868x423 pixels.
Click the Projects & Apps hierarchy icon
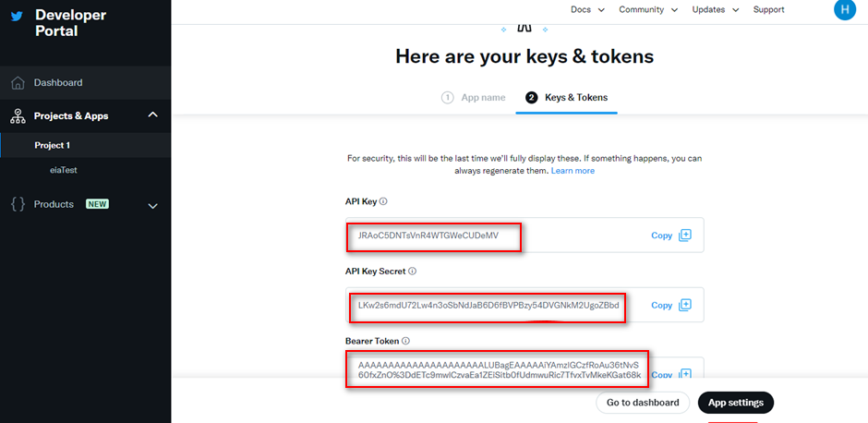[x=18, y=116]
